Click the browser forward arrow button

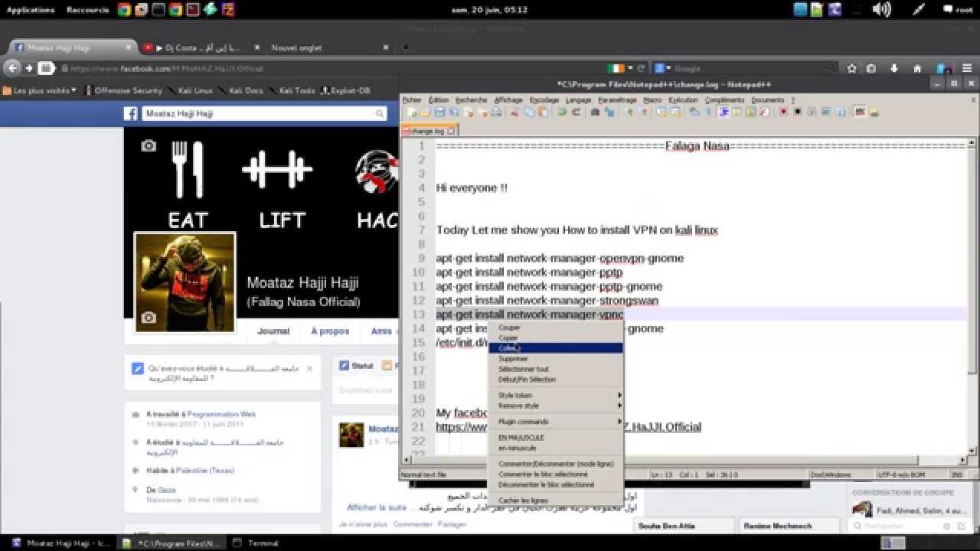29,68
